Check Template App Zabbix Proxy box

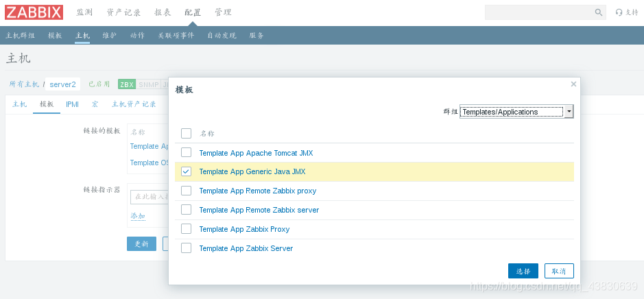186,229
